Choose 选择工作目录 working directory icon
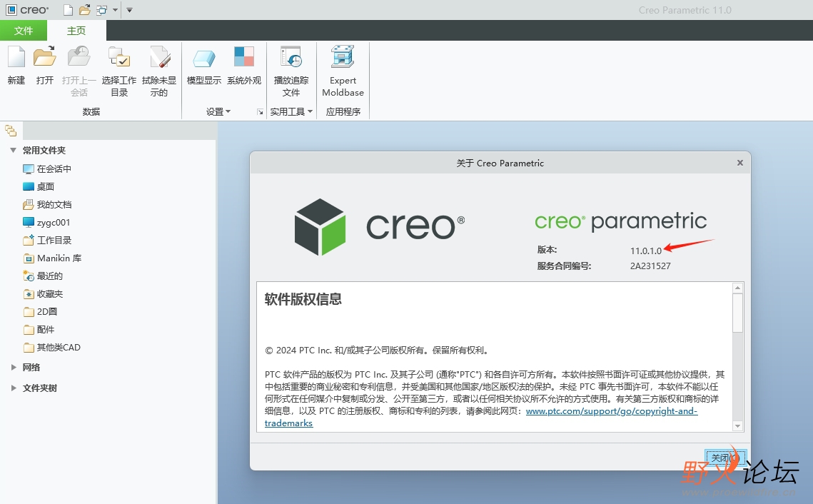The height and width of the screenshot is (504, 813). pos(118,57)
